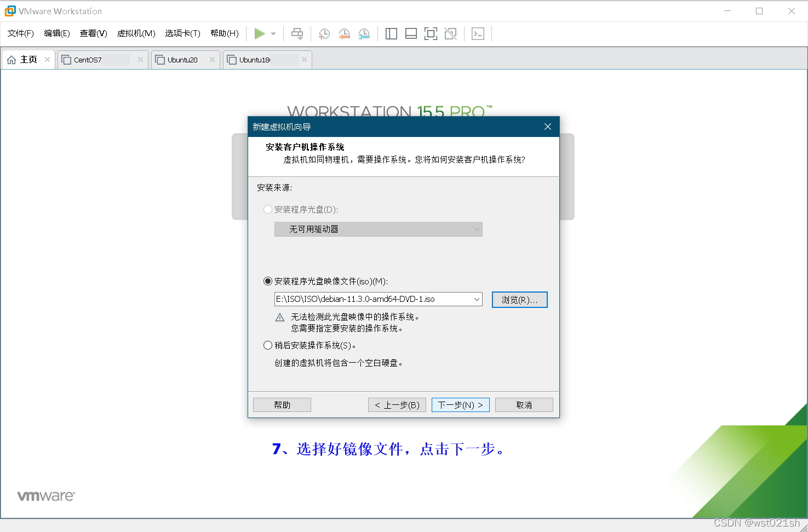
Task: Toggle the thumbnail bar icon
Action: click(x=411, y=34)
